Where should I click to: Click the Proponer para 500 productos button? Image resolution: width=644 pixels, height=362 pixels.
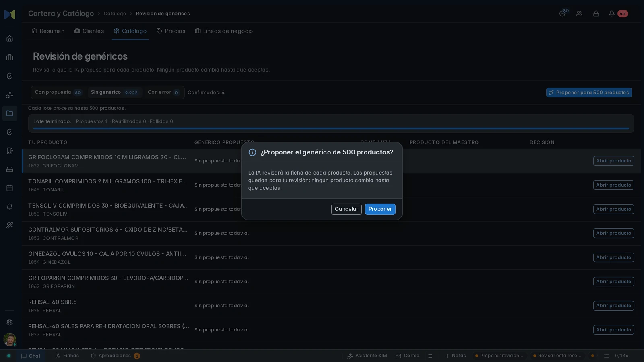click(x=589, y=93)
